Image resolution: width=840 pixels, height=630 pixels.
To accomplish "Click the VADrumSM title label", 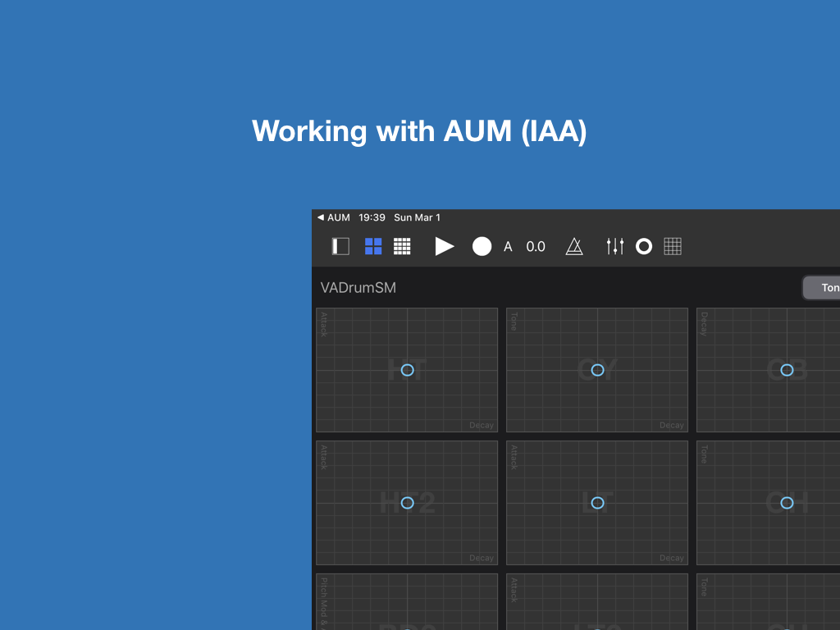I will tap(358, 288).
